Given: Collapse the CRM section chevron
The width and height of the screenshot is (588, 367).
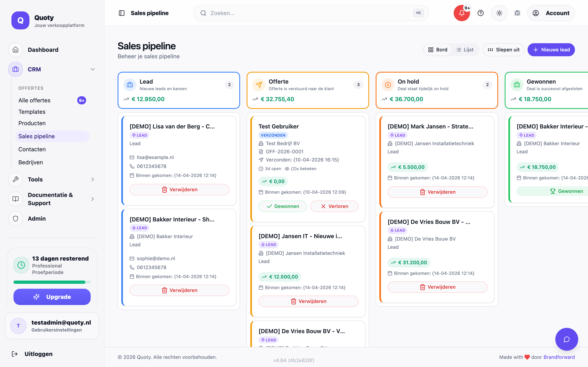Looking at the screenshot, I should coord(92,69).
